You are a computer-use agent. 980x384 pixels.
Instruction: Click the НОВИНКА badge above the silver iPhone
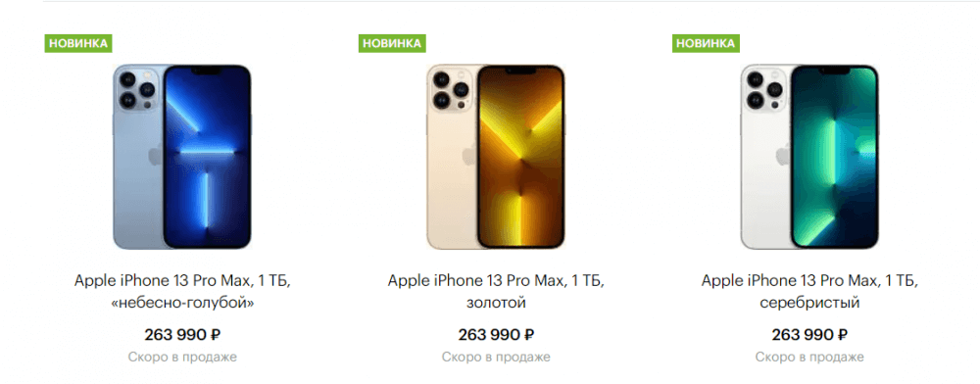coord(706,43)
